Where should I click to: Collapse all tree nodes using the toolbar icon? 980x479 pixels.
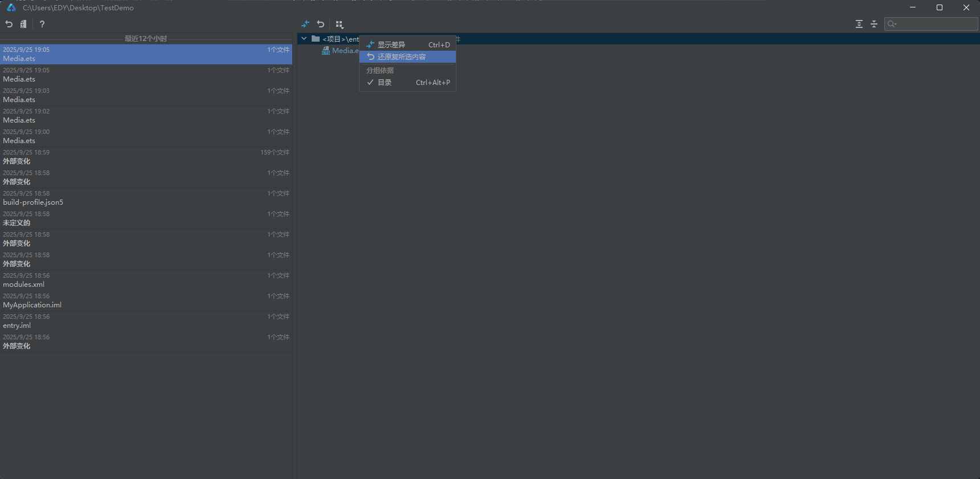click(874, 24)
